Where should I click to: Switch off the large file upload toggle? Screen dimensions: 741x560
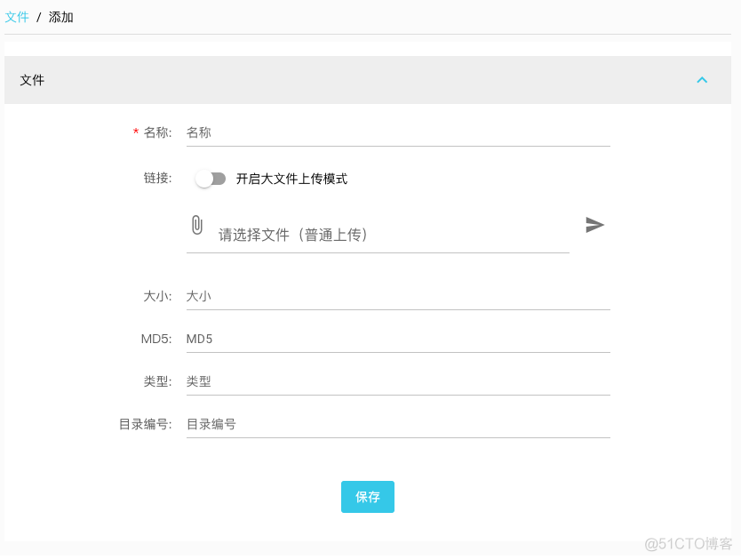click(x=211, y=178)
